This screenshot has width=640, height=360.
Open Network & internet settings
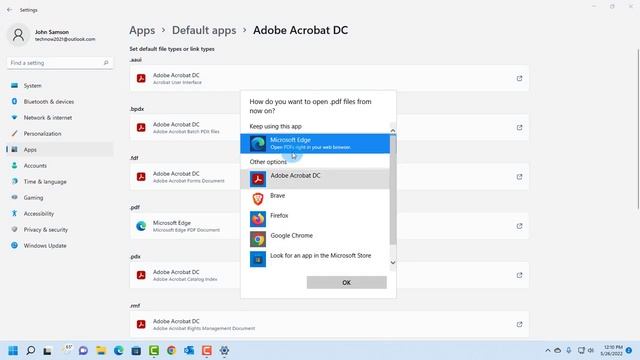point(60,118)
